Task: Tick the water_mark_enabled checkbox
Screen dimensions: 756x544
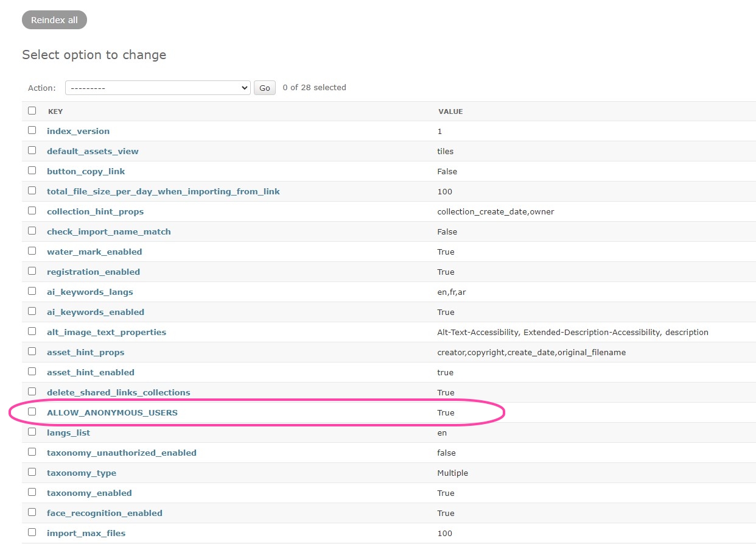Action: point(32,251)
